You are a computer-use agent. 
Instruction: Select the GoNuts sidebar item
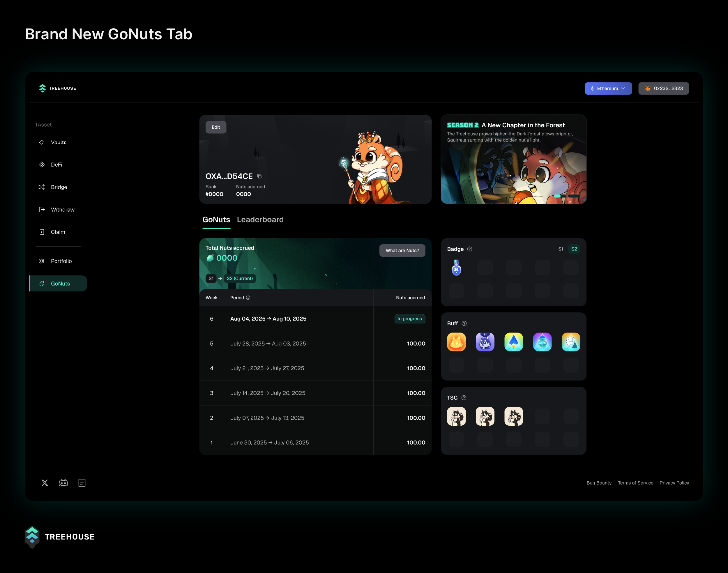58,284
